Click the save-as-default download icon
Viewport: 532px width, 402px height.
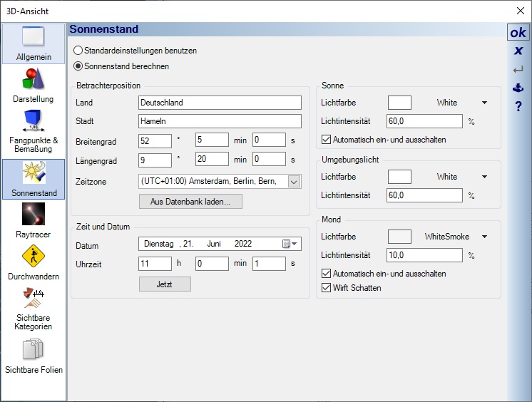point(518,88)
